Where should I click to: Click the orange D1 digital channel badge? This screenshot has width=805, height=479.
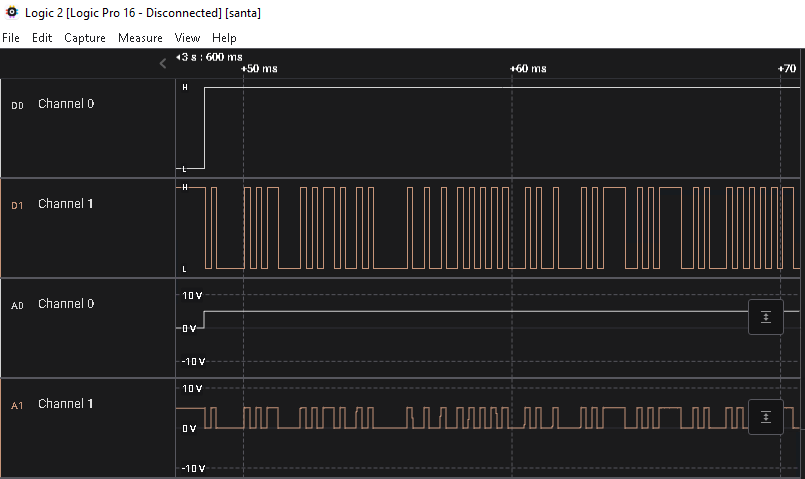(x=17, y=205)
